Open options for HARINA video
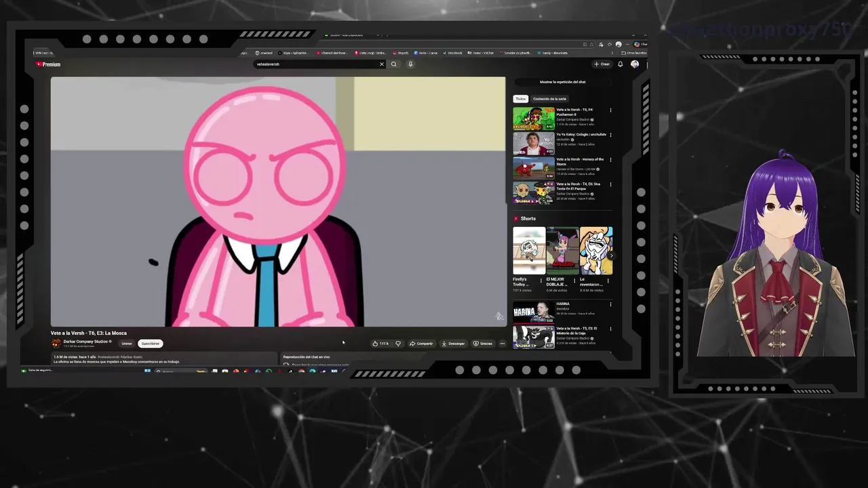The width and height of the screenshot is (868, 488). tap(610, 304)
